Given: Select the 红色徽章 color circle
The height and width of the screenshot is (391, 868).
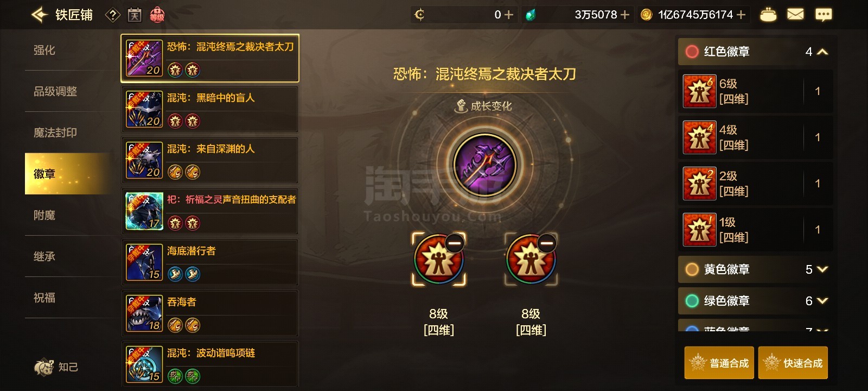Looking at the screenshot, I should point(692,52).
